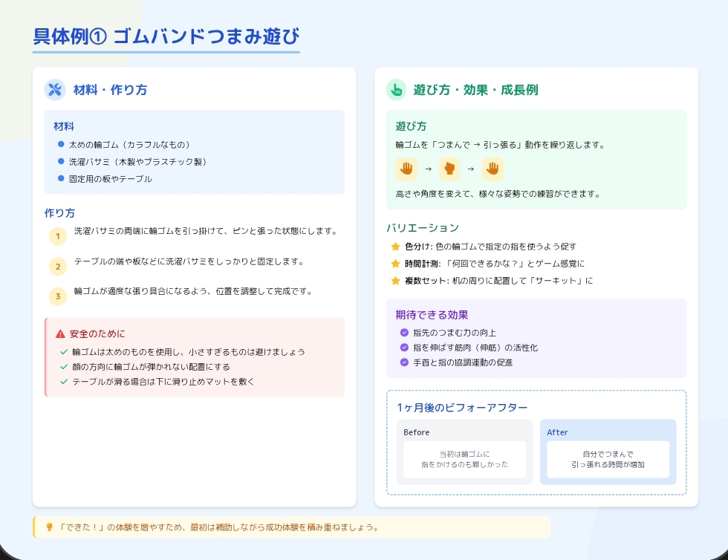
Task: Click the purple check beside 指先のつまむ力の向上
Action: point(404,333)
